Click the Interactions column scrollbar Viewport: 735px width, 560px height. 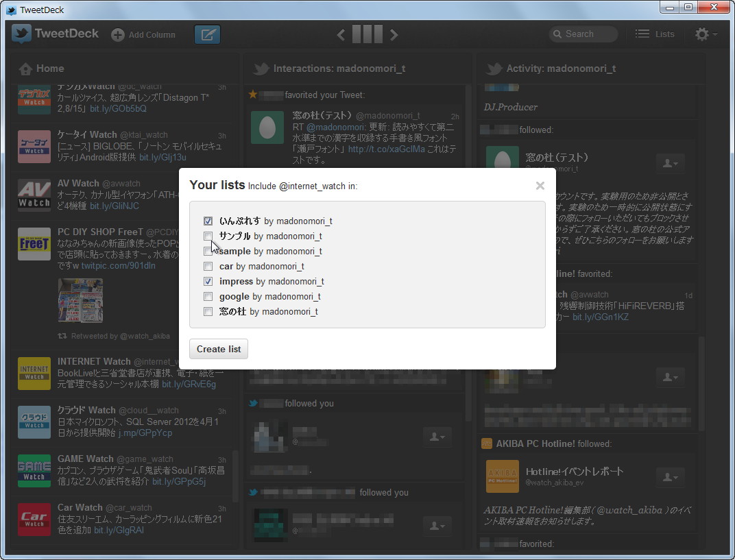tap(468, 253)
